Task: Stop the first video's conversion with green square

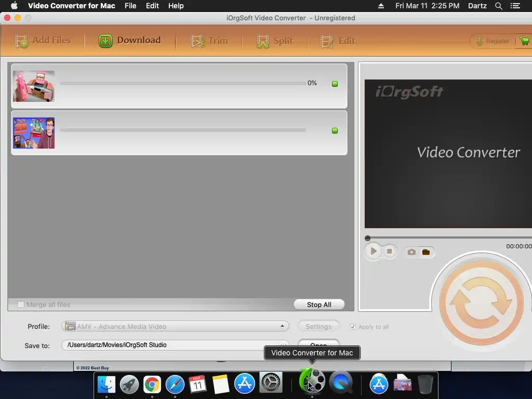Action: pyautogui.click(x=335, y=84)
